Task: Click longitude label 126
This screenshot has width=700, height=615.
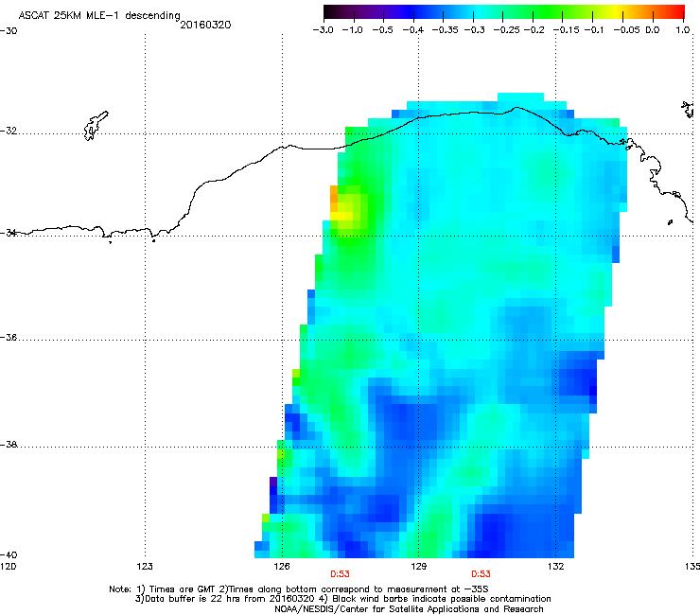Action: (x=282, y=567)
